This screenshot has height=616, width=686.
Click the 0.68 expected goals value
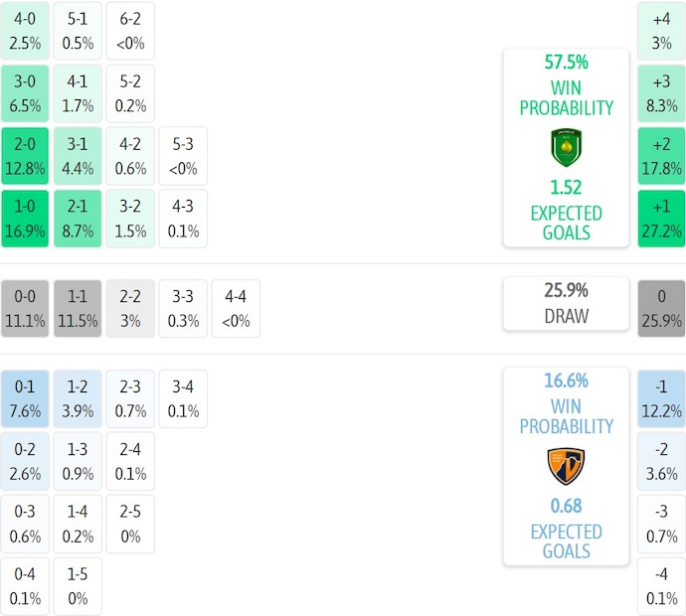(x=566, y=505)
